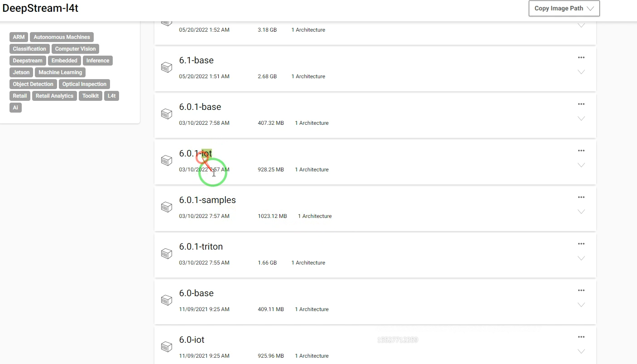Select the Retail Analytics label tag
The image size is (637, 364).
[x=54, y=96]
